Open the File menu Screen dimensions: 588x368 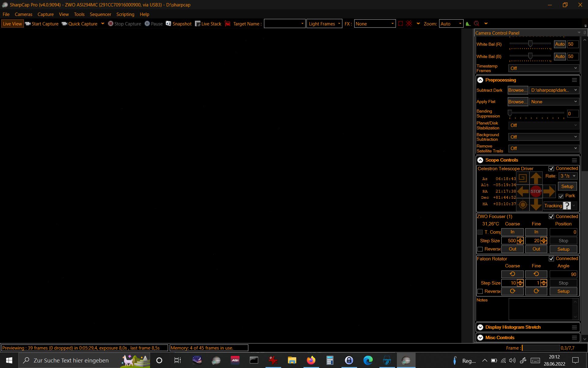(x=6, y=14)
